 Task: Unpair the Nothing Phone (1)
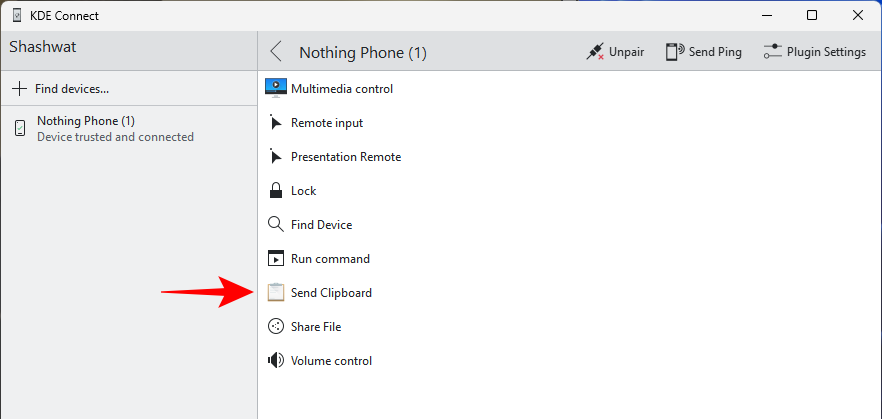[x=615, y=52]
